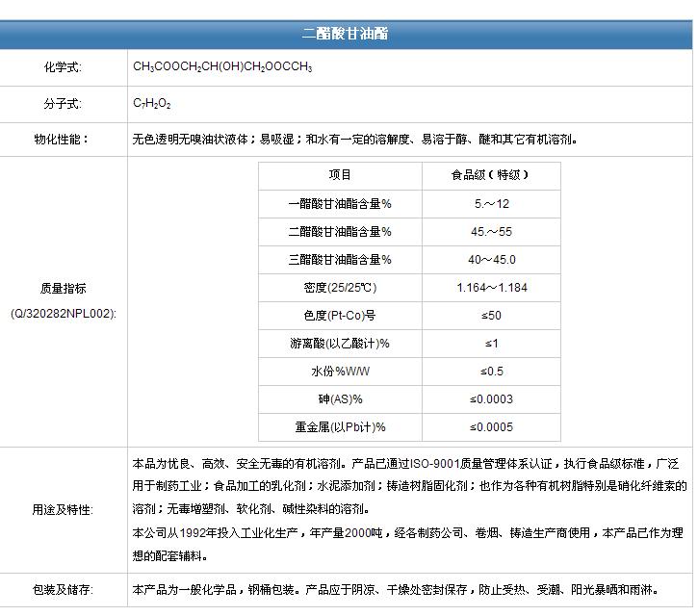This screenshot has height=616, width=698.
Task: Click the 质量指标 label
Action: [63, 288]
